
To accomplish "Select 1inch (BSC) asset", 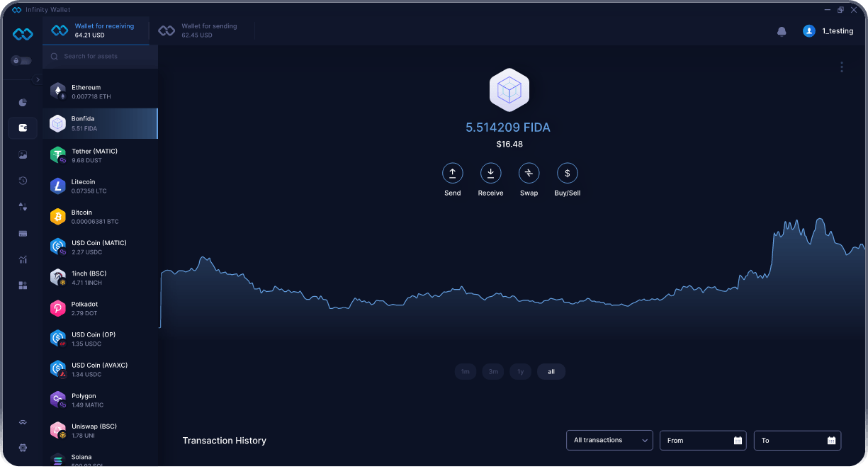I will tap(100, 278).
